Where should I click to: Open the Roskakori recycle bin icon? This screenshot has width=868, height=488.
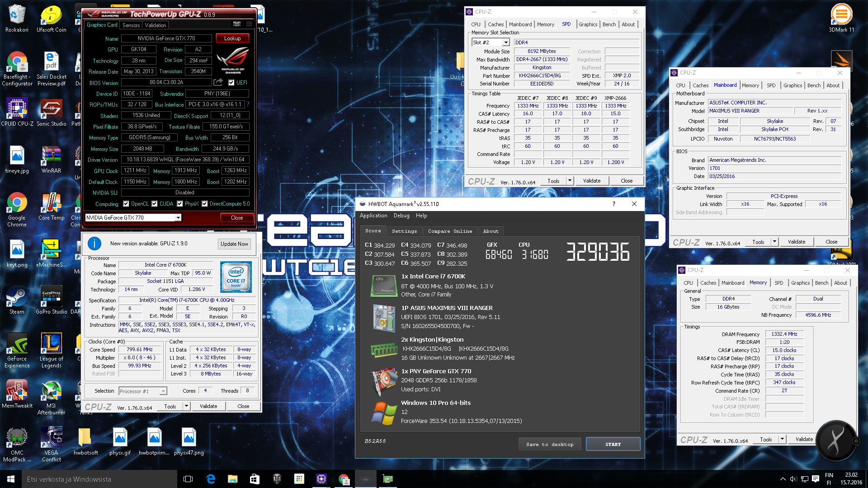17,19
